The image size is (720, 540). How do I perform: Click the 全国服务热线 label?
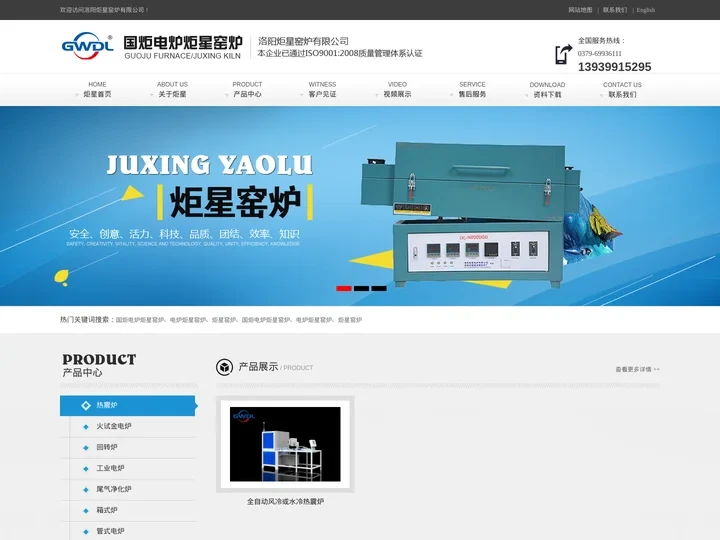[602, 40]
